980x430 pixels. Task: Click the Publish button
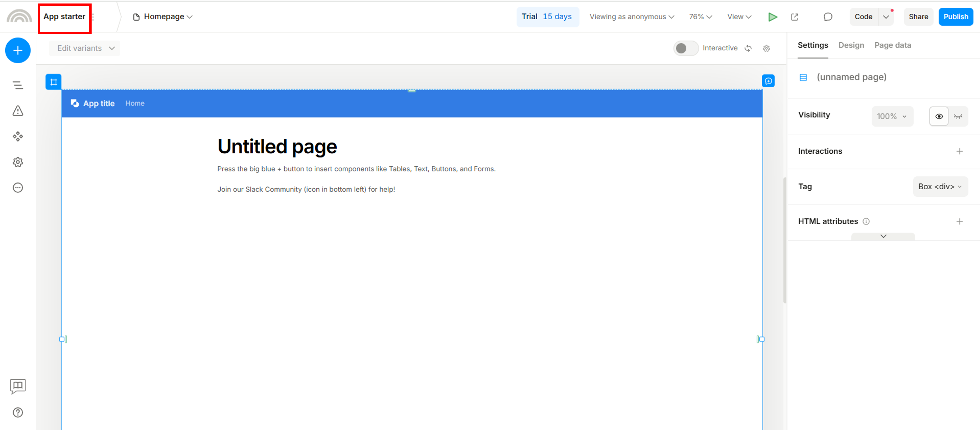[955, 17]
